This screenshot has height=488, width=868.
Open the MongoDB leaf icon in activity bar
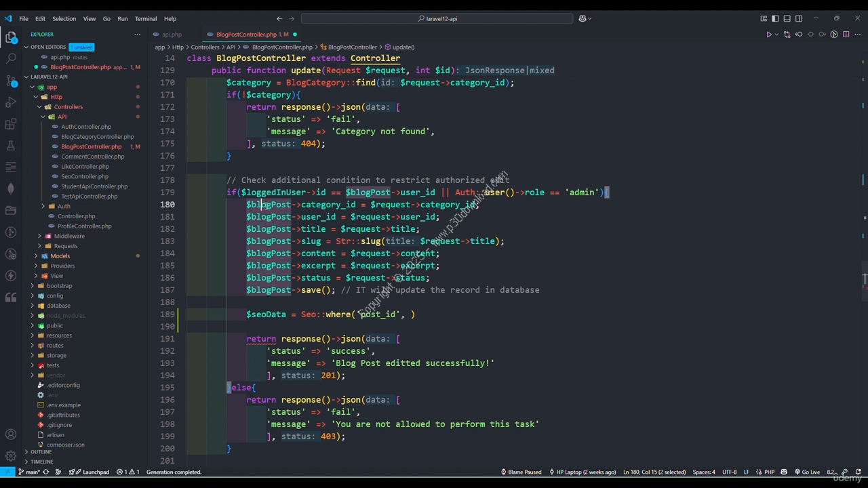click(x=11, y=188)
